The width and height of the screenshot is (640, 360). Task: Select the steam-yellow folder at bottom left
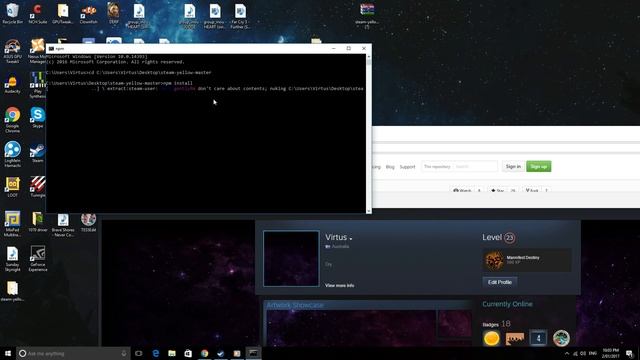[12, 291]
